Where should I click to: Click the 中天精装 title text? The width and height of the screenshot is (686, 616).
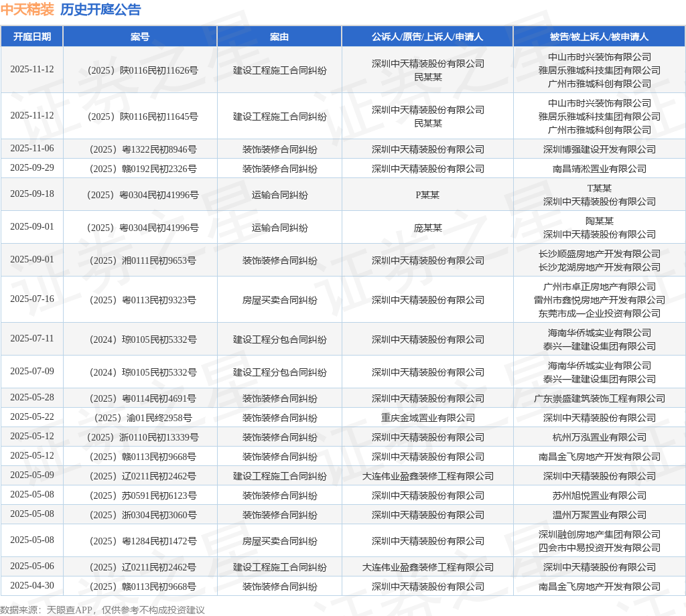27,9
